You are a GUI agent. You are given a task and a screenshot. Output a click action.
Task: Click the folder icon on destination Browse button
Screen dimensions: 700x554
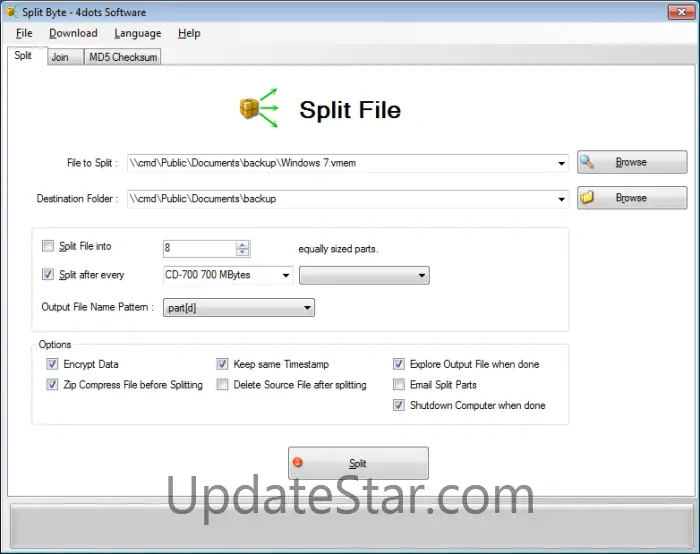pyautogui.click(x=587, y=197)
